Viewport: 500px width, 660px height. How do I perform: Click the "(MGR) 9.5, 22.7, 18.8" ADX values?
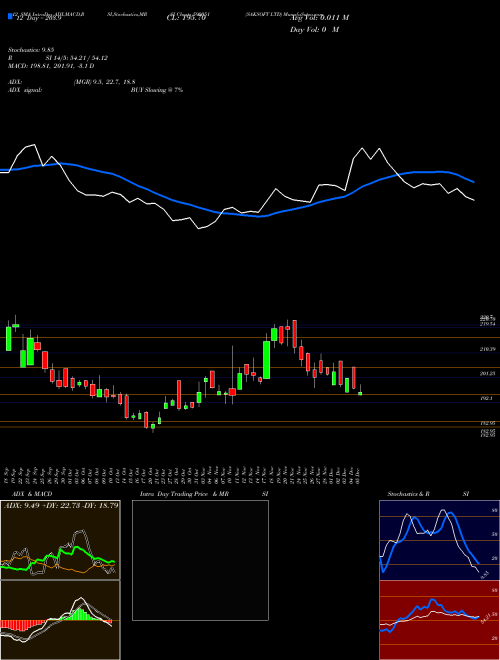pos(104,82)
